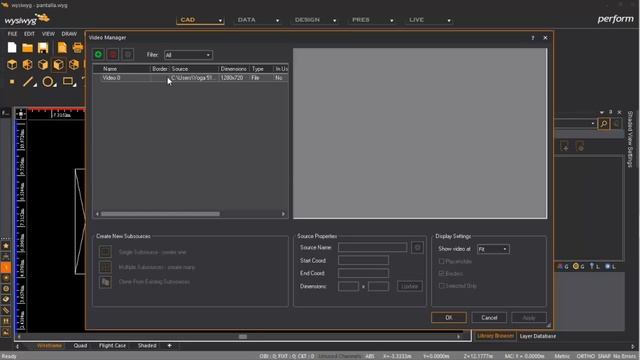Click the grey edit source button beside delete

click(x=128, y=54)
